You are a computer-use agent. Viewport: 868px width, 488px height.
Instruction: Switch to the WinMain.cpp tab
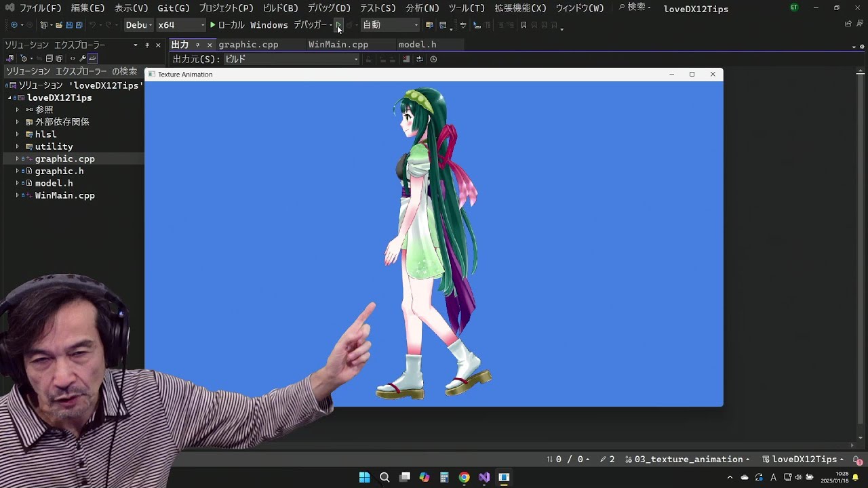(338, 45)
